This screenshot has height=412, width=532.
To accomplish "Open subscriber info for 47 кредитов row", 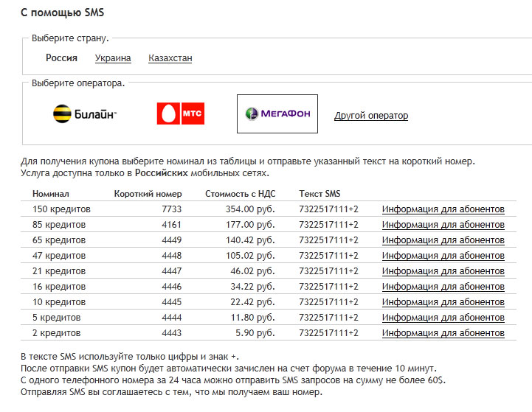I will pyautogui.click(x=443, y=256).
